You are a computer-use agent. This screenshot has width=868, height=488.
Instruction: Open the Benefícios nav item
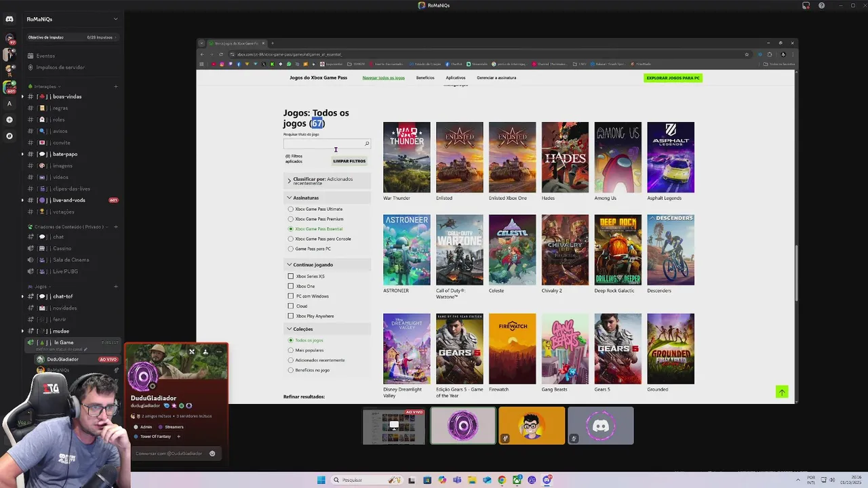point(425,78)
